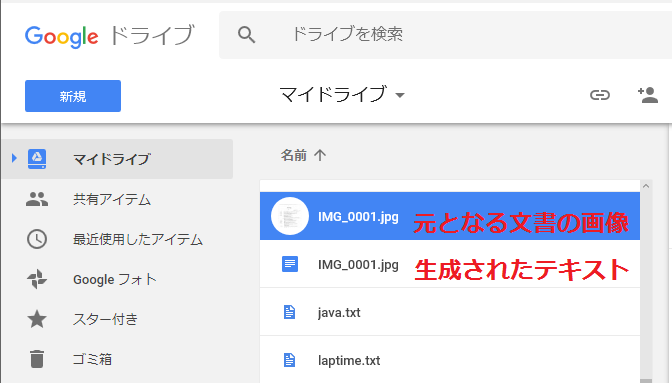Click the add person share icon
Viewport: 672px width, 383px height.
point(648,95)
